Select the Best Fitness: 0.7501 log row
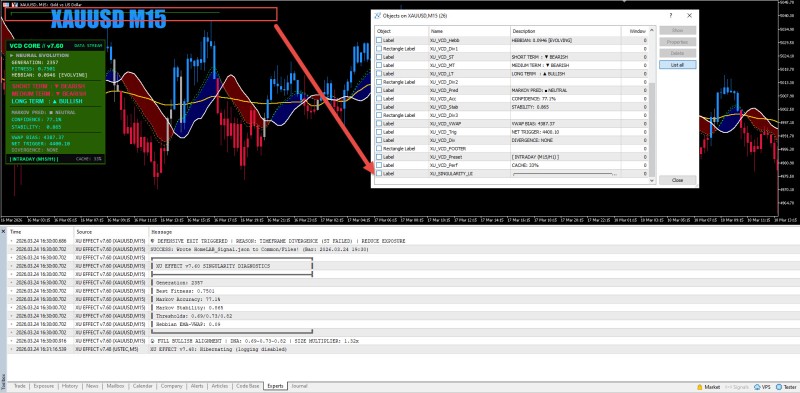This screenshot has height=393, width=800. [403, 290]
